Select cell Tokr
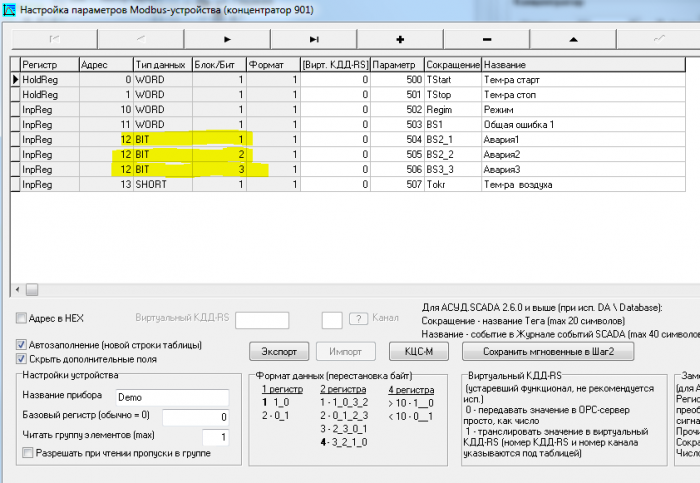The image size is (700, 483). [453, 184]
